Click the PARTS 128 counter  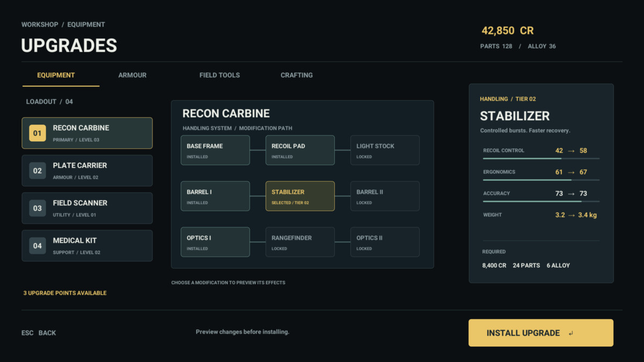[496, 47]
